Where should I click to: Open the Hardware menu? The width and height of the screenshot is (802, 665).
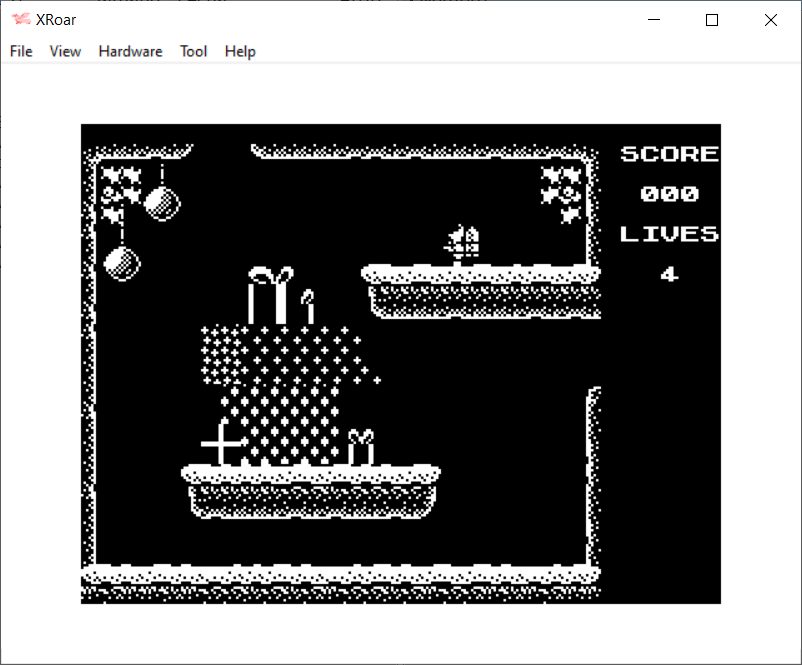pyautogui.click(x=130, y=51)
